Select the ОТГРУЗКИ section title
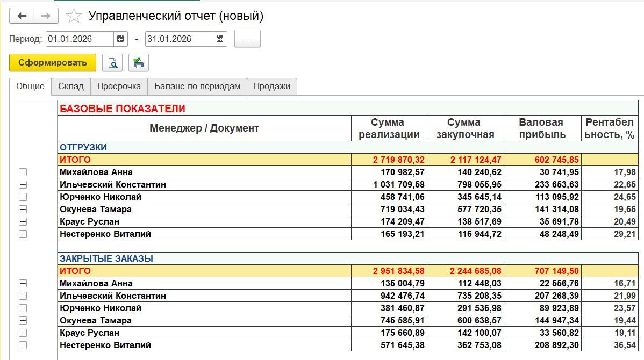 pos(83,147)
